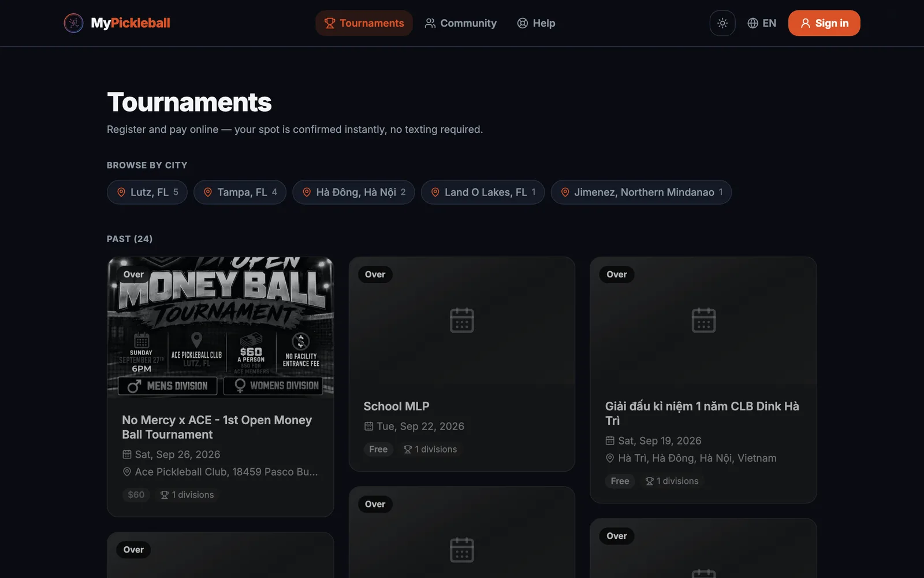Open No Mercy x ACE tournament title
The image size is (924, 578).
[217, 427]
